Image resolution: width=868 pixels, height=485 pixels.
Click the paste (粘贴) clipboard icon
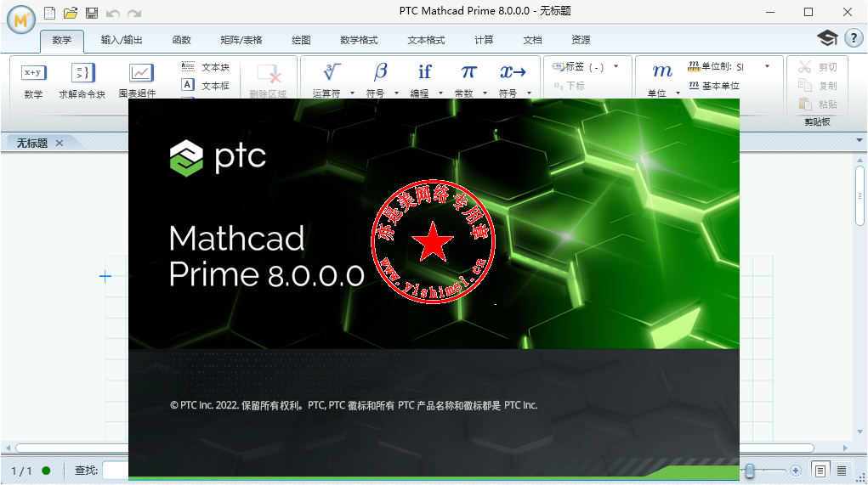click(x=804, y=104)
